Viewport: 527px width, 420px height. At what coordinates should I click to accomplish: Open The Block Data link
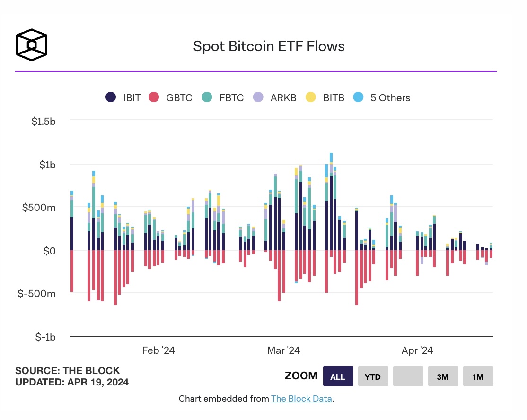(x=301, y=399)
